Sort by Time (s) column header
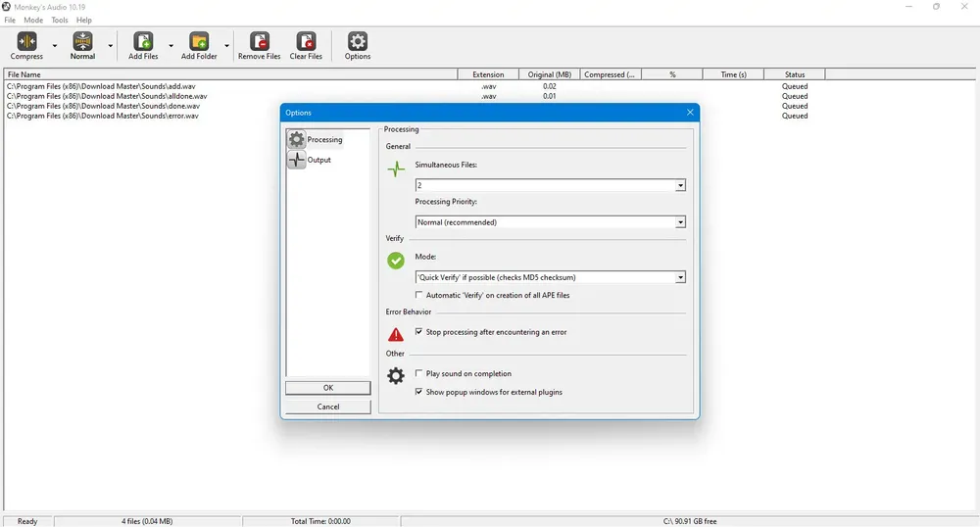The image size is (980, 527). [734, 74]
